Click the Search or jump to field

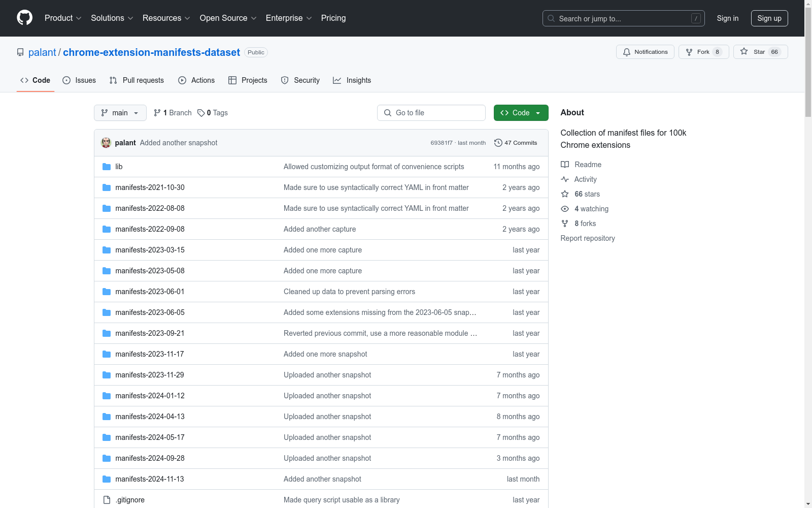624,18
